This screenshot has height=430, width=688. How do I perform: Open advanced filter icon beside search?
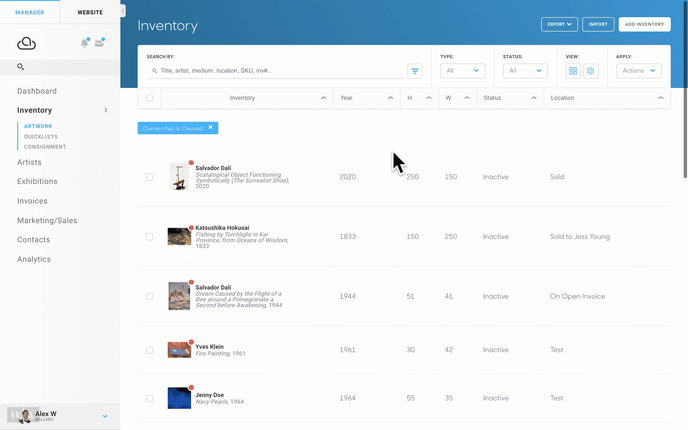click(415, 71)
